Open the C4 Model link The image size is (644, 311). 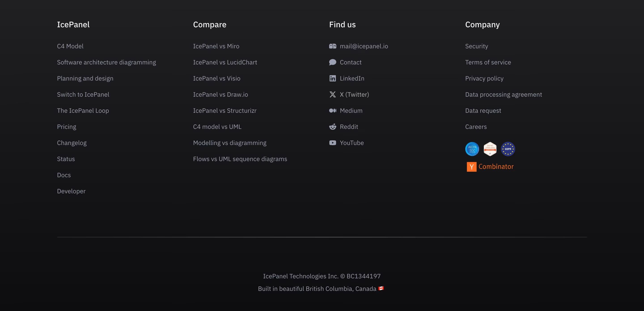coord(70,46)
